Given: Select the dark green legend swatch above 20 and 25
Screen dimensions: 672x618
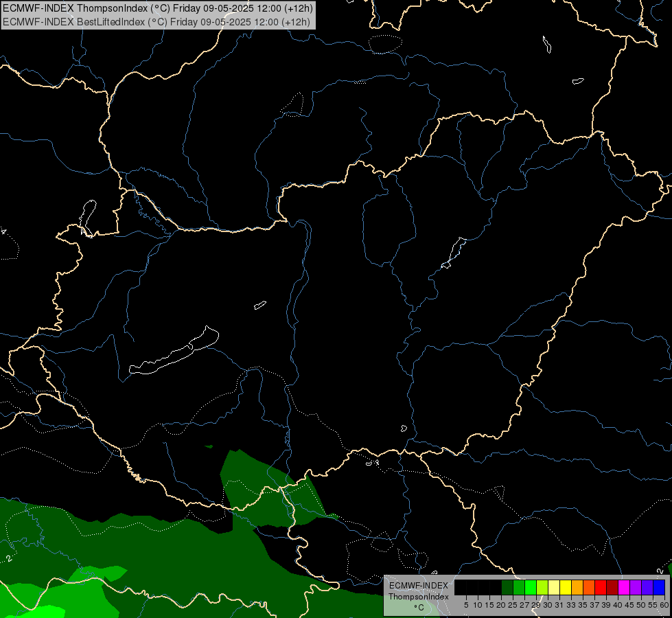Looking at the screenshot, I should (x=507, y=588).
